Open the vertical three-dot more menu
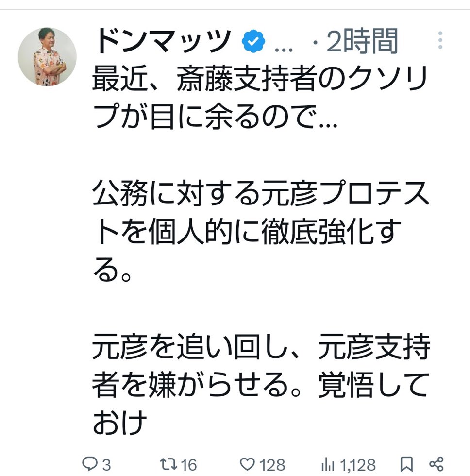Screen dimensions: 470x476 440,40
